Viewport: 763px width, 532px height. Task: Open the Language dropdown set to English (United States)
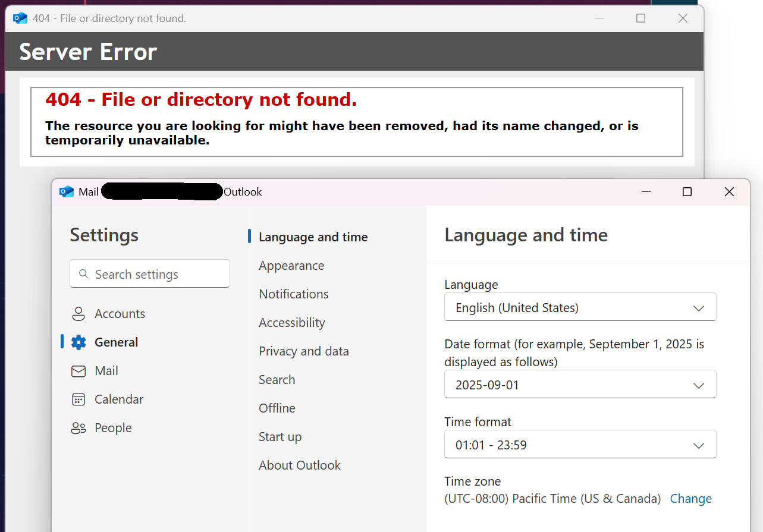580,307
